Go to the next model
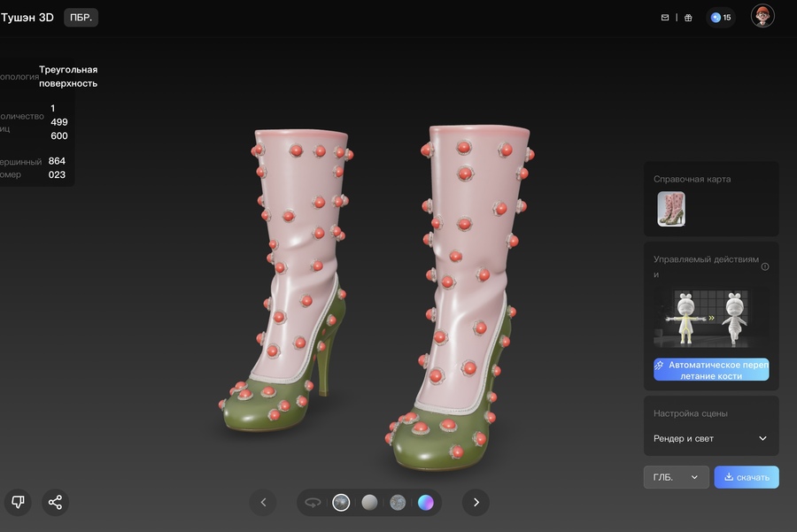 pyautogui.click(x=476, y=503)
